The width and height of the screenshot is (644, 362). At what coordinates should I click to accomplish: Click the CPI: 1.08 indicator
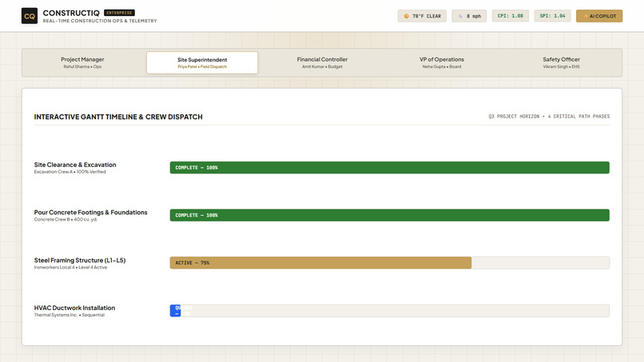tap(510, 16)
